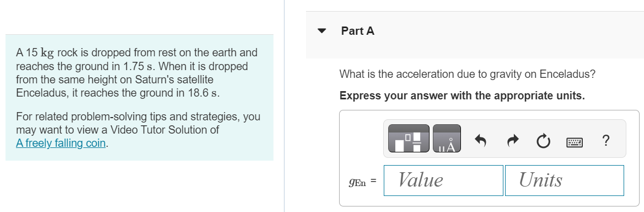Click the problem statement about the 15 kg rock
This screenshot has width=644, height=212.
pyautogui.click(x=137, y=73)
